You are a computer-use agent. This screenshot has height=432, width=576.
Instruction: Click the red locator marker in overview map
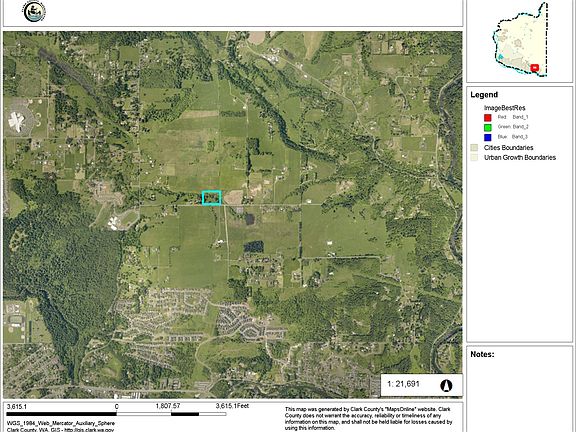pyautogui.click(x=535, y=68)
